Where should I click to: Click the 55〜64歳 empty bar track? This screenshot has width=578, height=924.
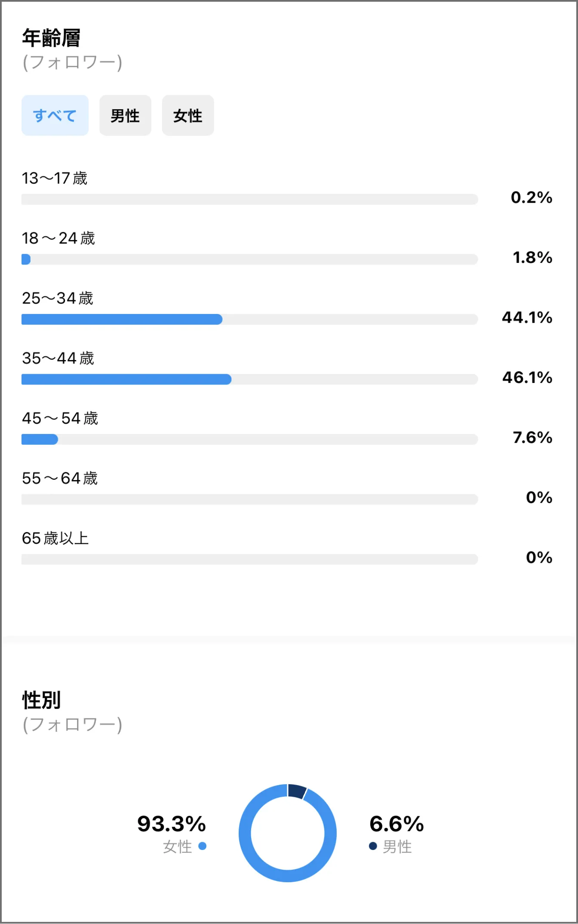coord(249,499)
